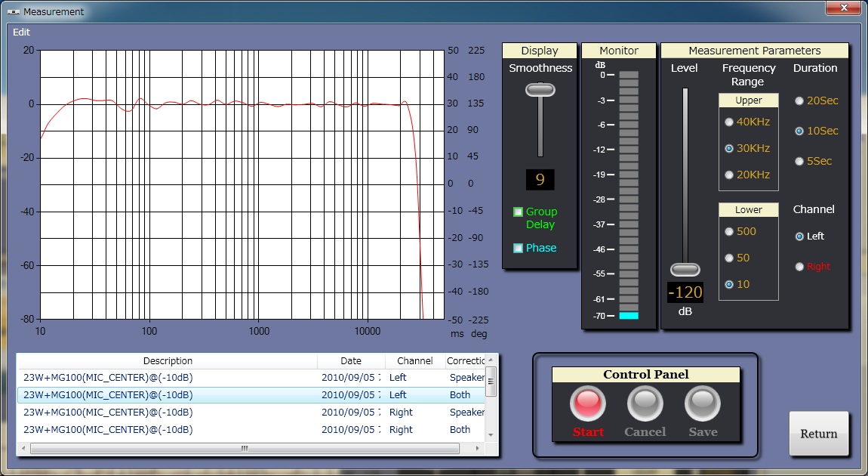
Task: Click the Return button
Action: coord(819,434)
